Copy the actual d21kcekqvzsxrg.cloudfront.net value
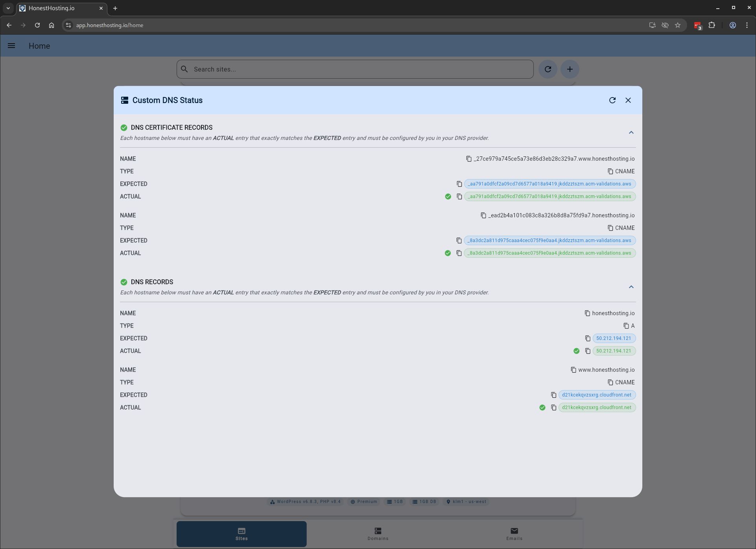The width and height of the screenshot is (756, 549). 553,408
